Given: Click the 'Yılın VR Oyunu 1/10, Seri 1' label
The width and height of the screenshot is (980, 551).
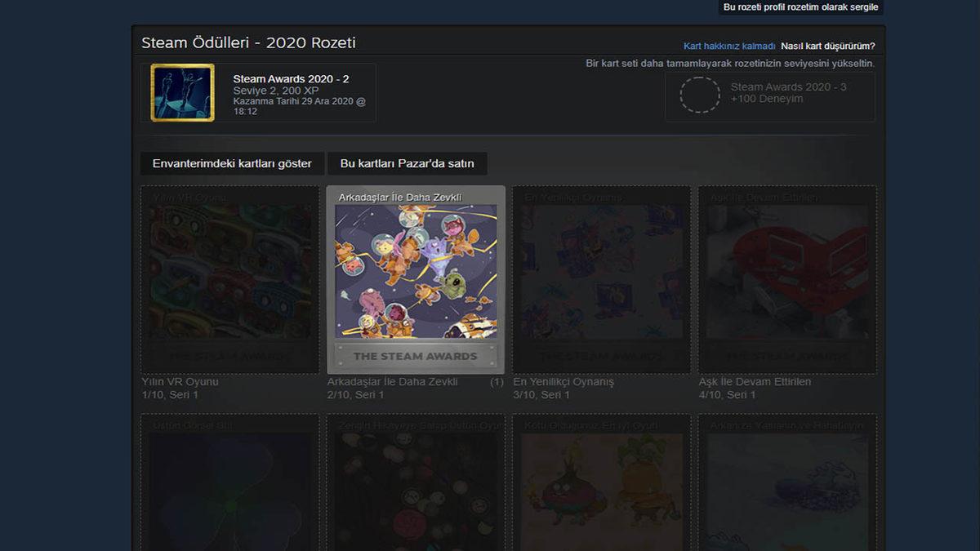Looking at the screenshot, I should click(x=188, y=388).
